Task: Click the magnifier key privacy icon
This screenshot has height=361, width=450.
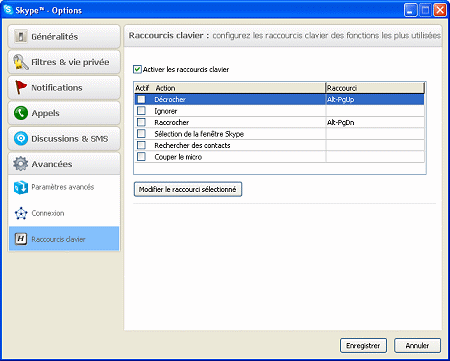Action: 21,62
